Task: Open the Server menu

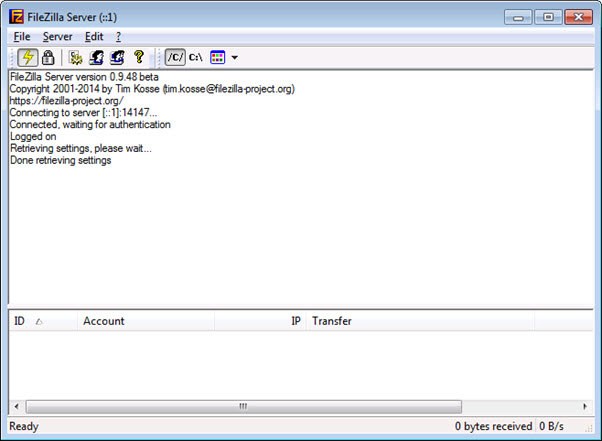Action: (58, 37)
